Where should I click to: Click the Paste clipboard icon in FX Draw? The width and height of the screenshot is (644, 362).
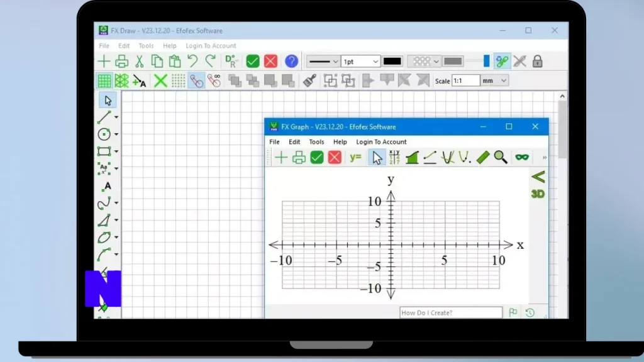tap(175, 61)
